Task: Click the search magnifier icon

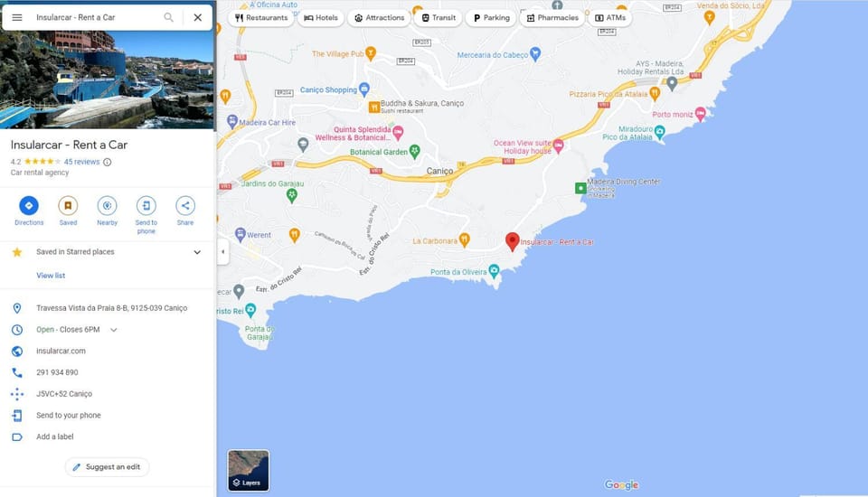Action: 168,18
